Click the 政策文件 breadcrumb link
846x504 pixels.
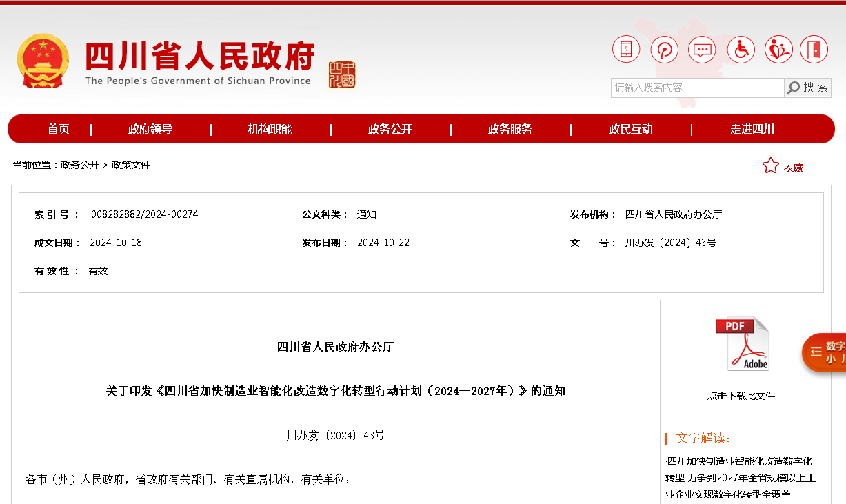[131, 165]
